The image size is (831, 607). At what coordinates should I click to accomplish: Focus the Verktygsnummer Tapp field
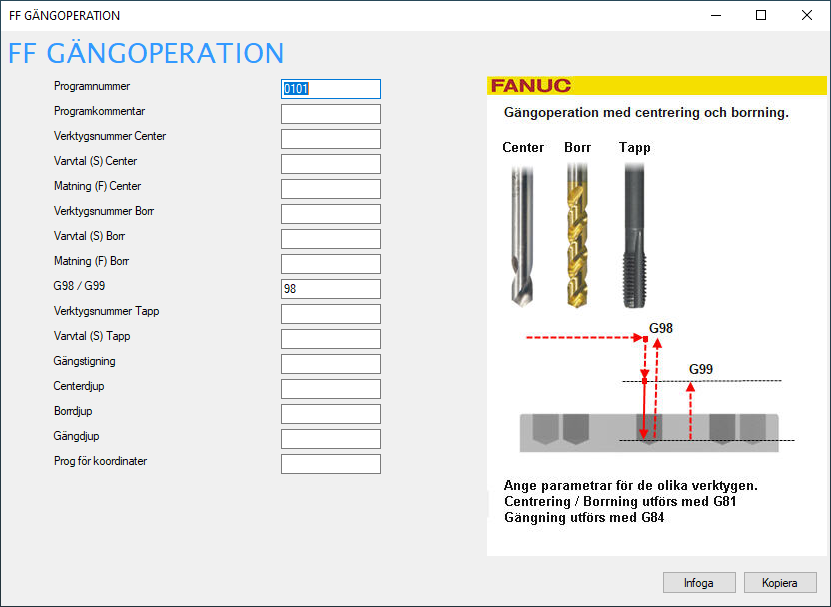331,314
